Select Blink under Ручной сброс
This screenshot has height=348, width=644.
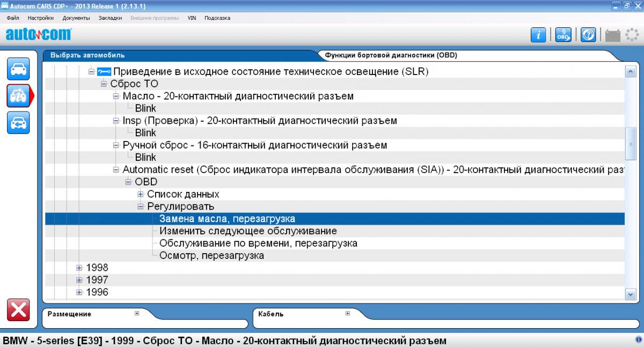pyautogui.click(x=145, y=158)
